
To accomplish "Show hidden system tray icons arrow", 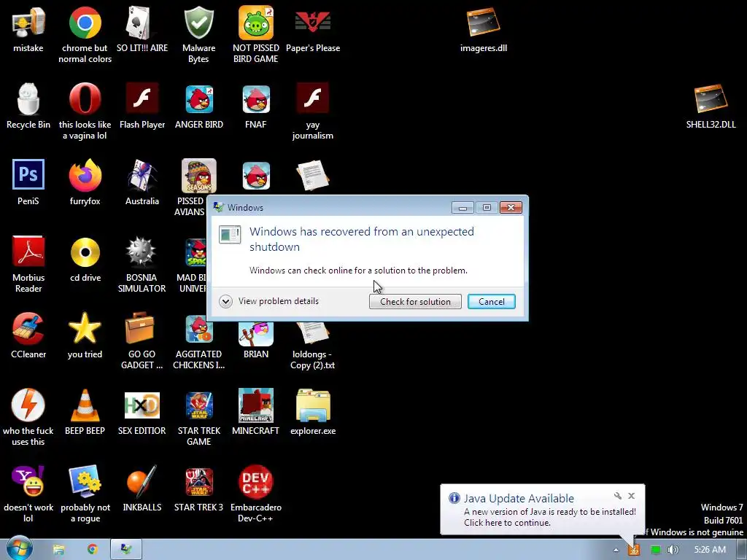I will tap(616, 550).
